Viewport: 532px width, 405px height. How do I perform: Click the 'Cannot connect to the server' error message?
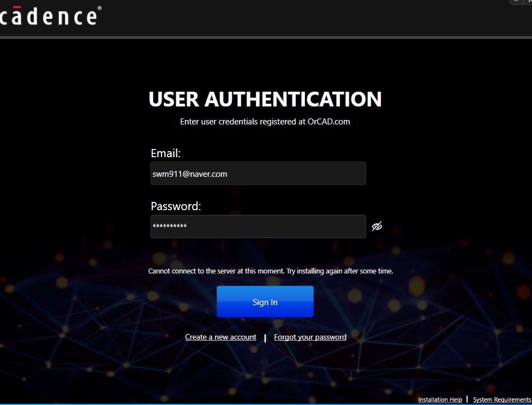tap(271, 271)
